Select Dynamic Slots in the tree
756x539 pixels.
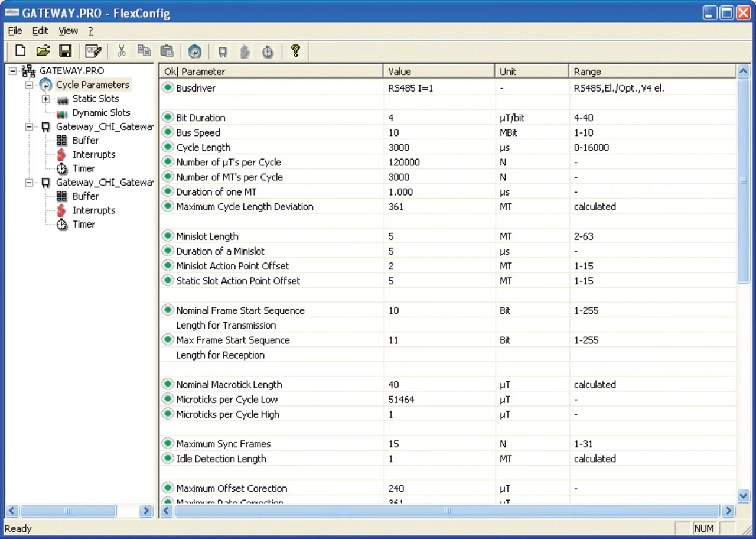point(101,113)
